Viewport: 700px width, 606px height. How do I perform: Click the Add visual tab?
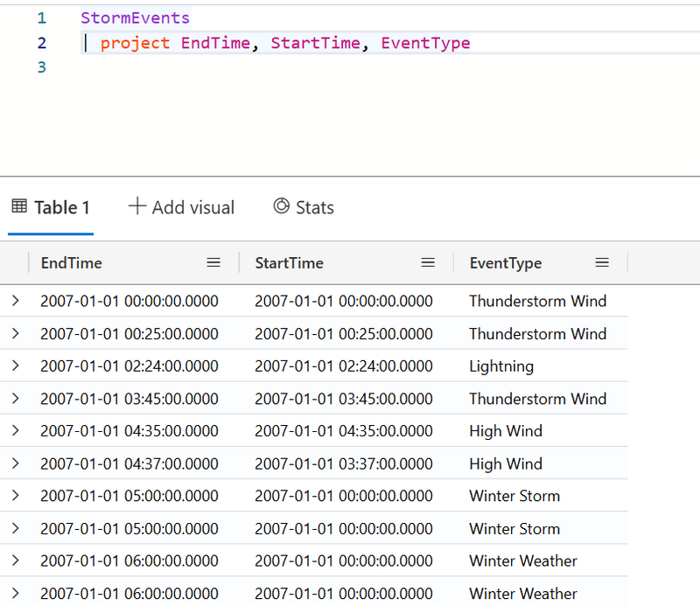point(181,207)
